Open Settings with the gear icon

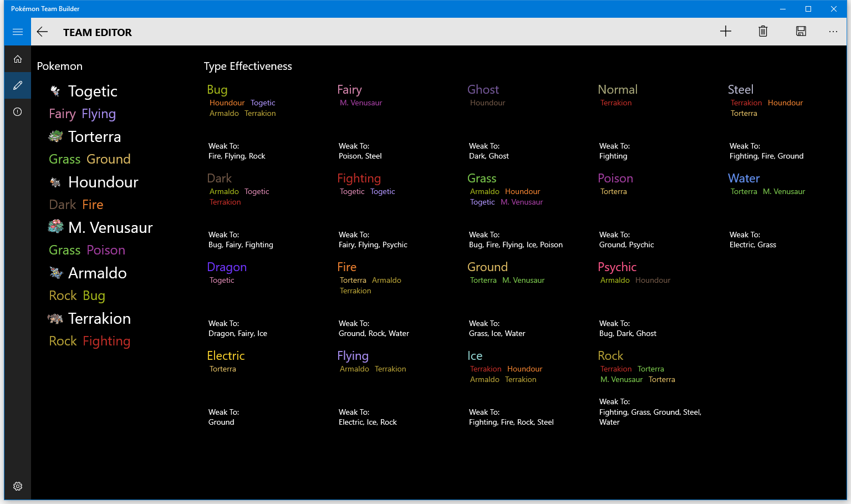click(x=17, y=486)
